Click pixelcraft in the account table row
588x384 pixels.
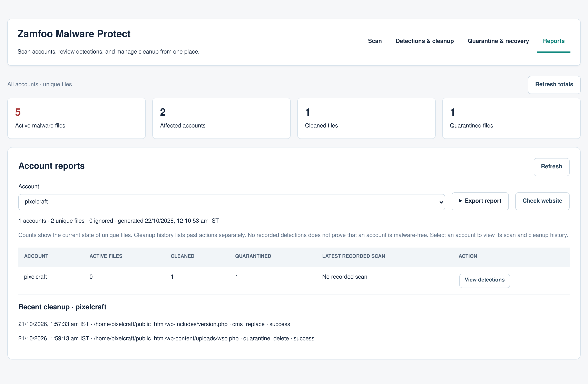pyautogui.click(x=35, y=277)
